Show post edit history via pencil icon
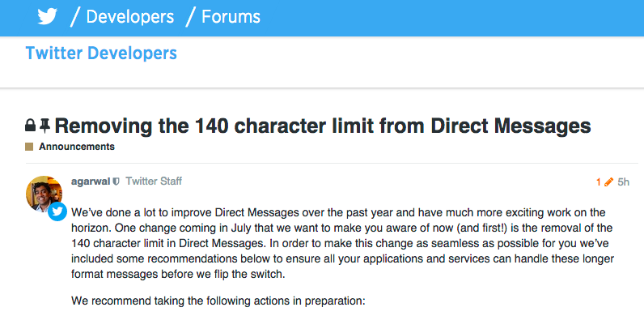The height and width of the screenshot is (316, 644). [608, 181]
